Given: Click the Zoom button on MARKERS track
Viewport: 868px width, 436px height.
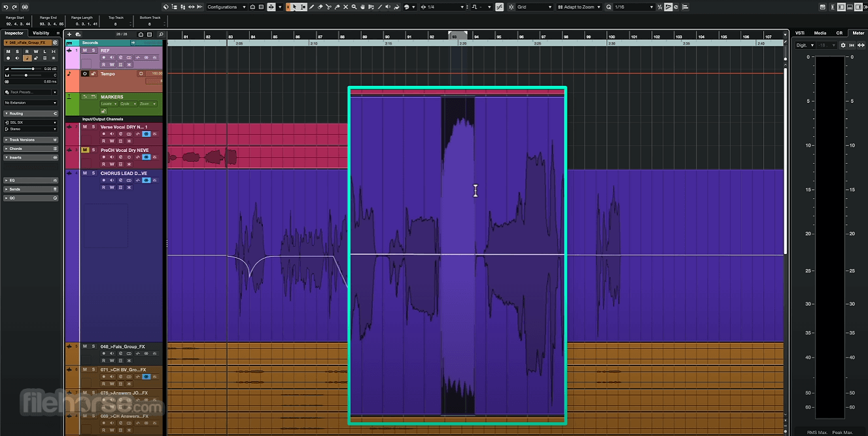Looking at the screenshot, I should [148, 103].
